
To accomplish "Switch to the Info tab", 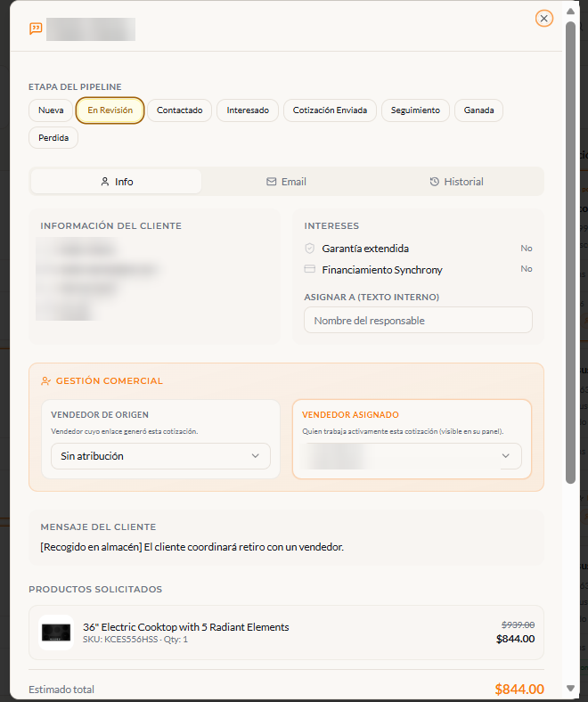I will click(x=117, y=182).
